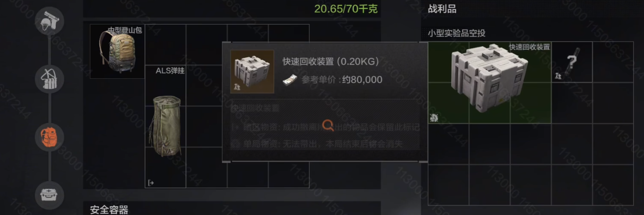644x215 pixels.
Task: Click the empty slot right of 中型登山包
Action: pos(166,45)
